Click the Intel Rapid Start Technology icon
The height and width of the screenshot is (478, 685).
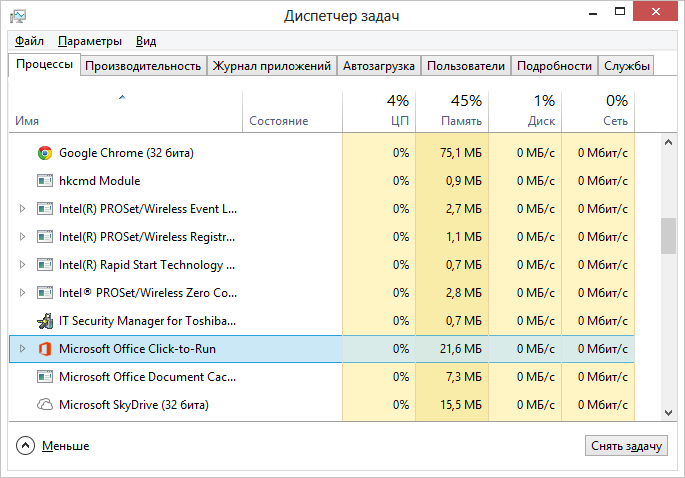[45, 265]
